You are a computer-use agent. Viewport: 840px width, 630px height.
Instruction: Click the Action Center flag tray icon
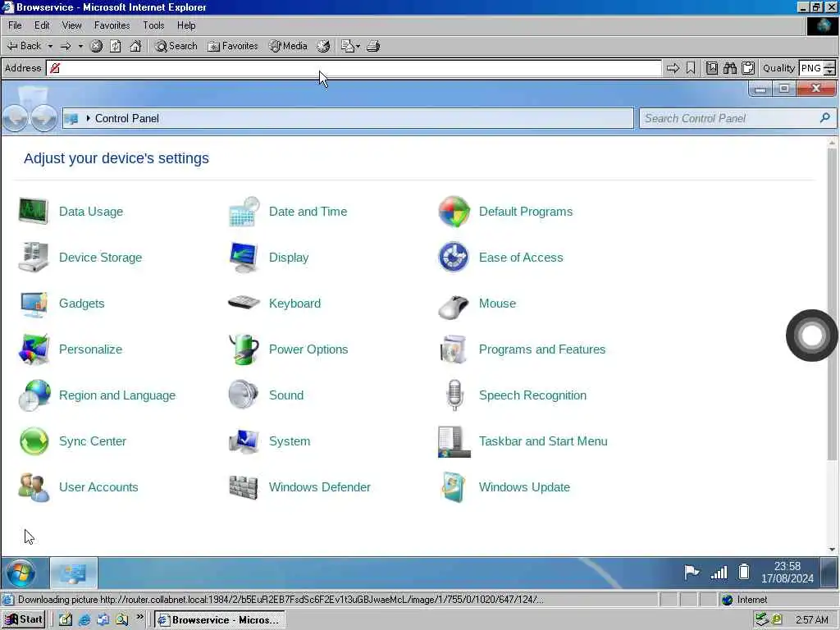[x=691, y=572]
